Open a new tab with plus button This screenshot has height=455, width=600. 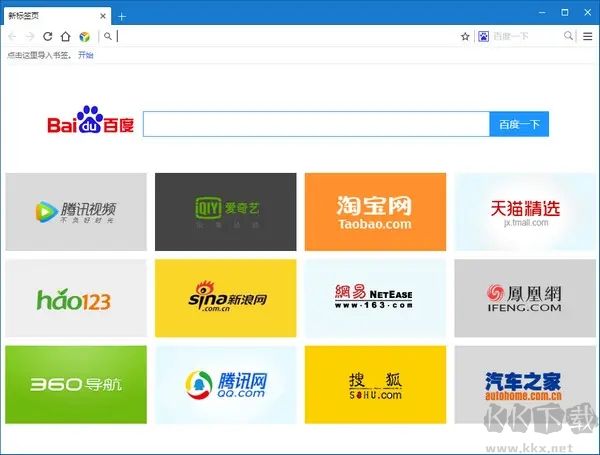(x=122, y=16)
